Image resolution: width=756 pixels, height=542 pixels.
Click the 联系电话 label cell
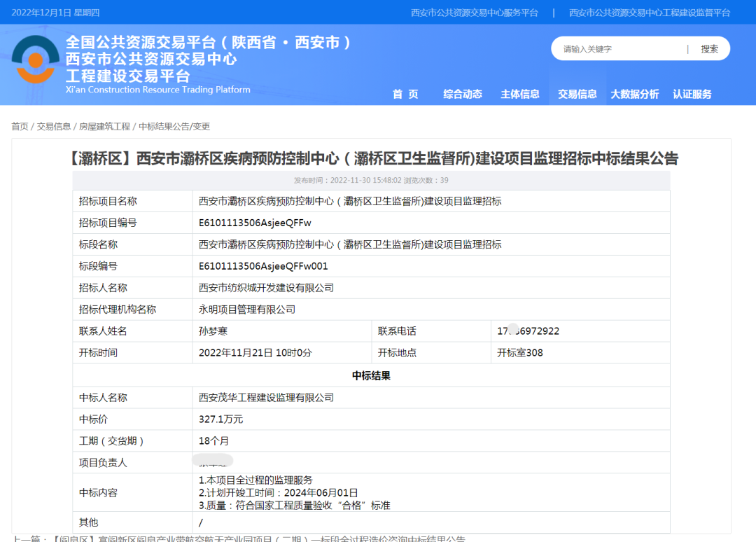[397, 331]
